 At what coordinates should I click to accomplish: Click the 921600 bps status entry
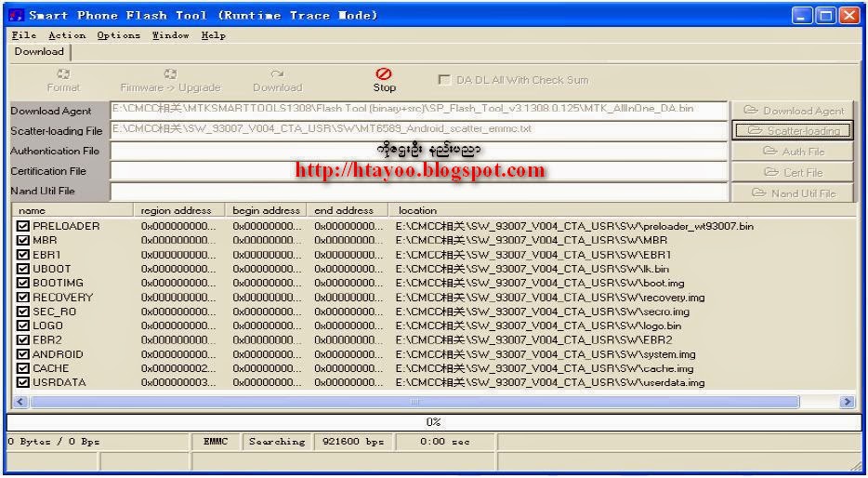click(x=352, y=442)
